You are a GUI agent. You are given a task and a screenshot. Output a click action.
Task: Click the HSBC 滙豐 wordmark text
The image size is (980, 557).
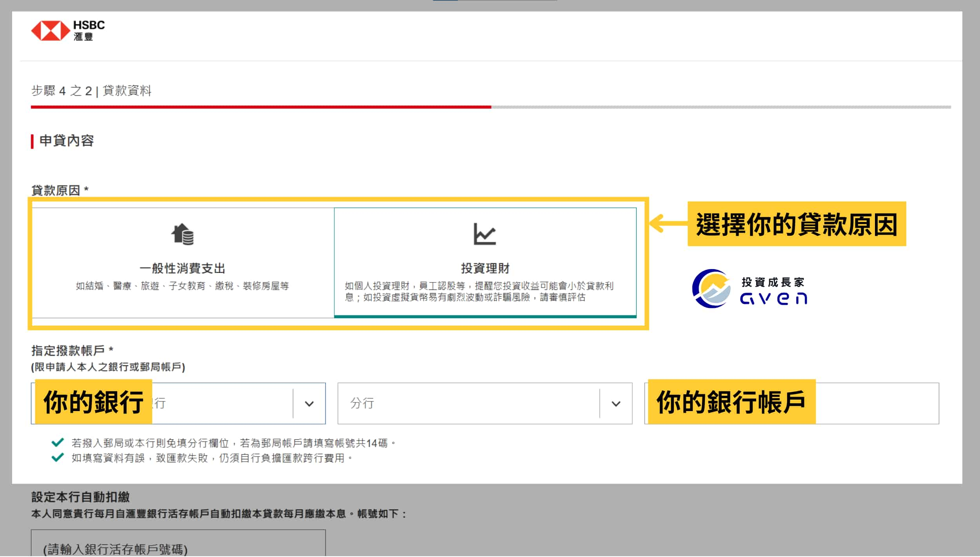point(89,31)
